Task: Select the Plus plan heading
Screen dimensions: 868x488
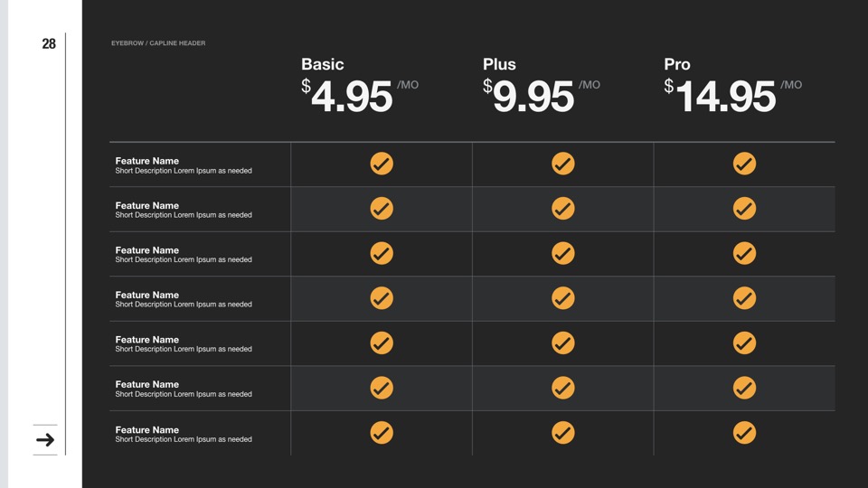Action: point(499,64)
